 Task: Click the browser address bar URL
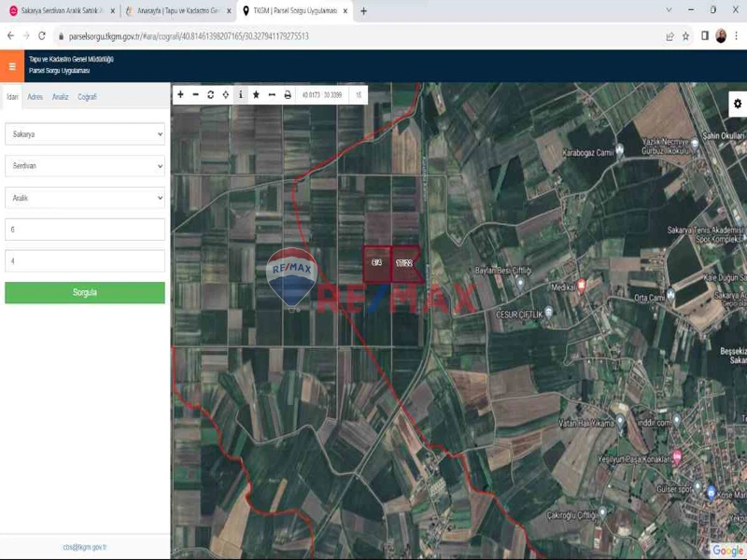coord(189,36)
